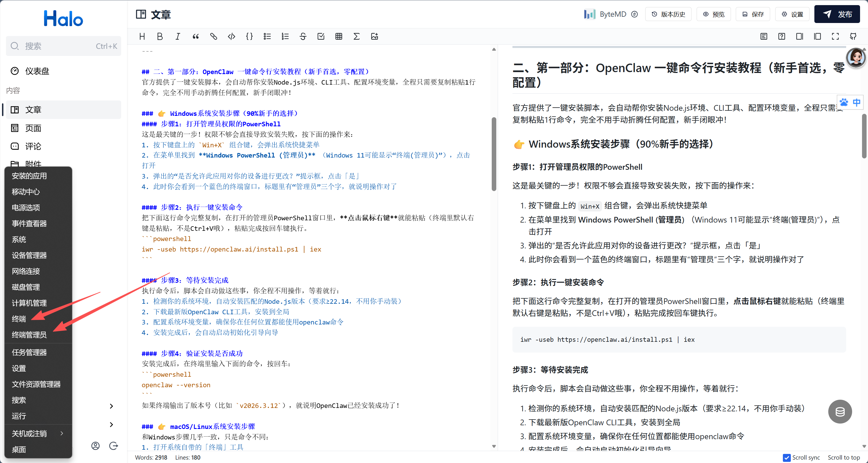Click Scroll to top link
This screenshot has height=463, width=868.
tap(844, 458)
